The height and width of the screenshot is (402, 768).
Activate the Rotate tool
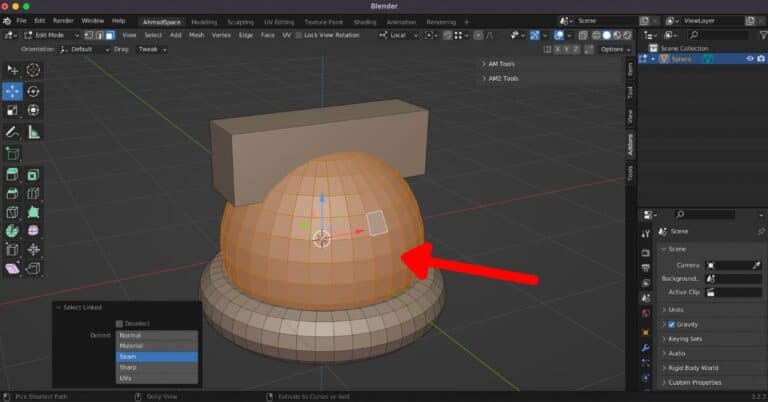click(x=33, y=90)
